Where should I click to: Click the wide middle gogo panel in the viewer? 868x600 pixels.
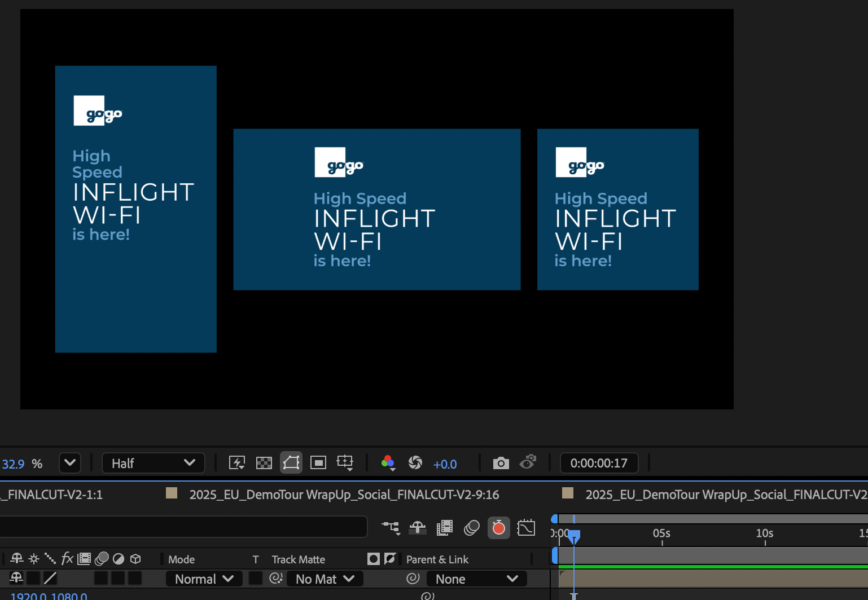tap(377, 210)
